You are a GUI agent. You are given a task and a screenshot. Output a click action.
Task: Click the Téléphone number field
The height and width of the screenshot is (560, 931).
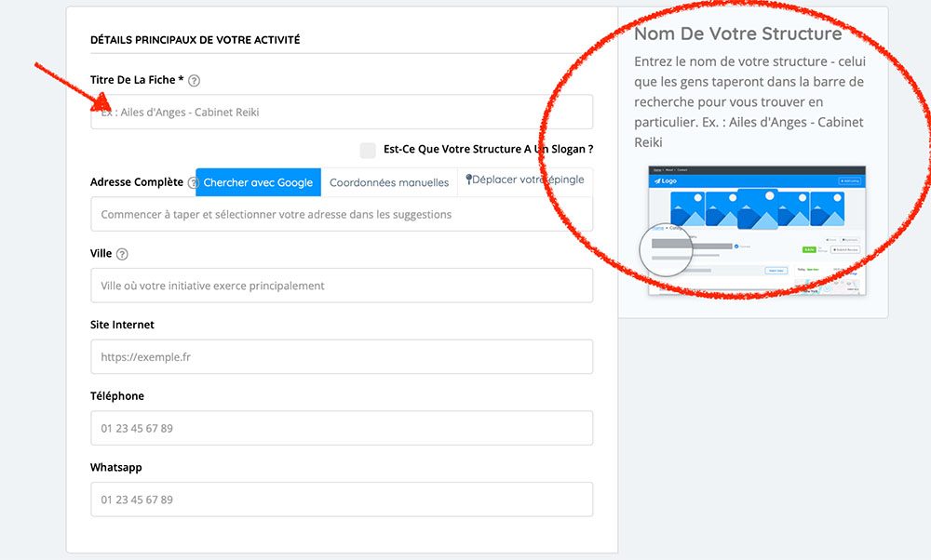(341, 429)
